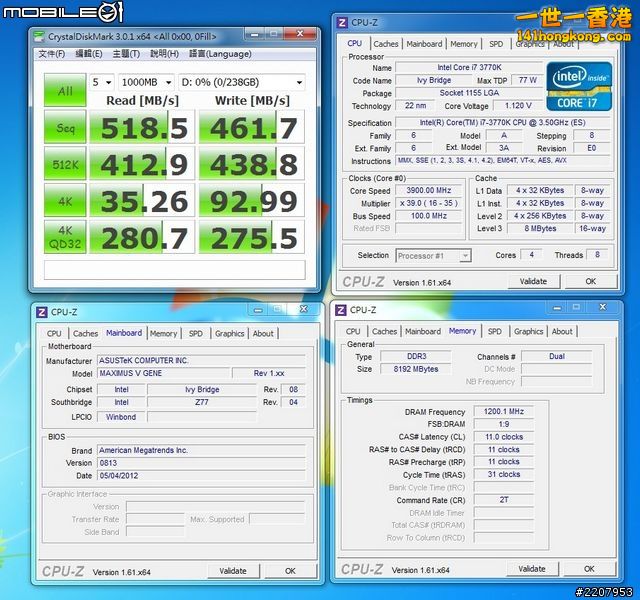640x600 pixels.
Task: Click the CPU-Z icon in the Mainboard window
Action: (x=42, y=310)
